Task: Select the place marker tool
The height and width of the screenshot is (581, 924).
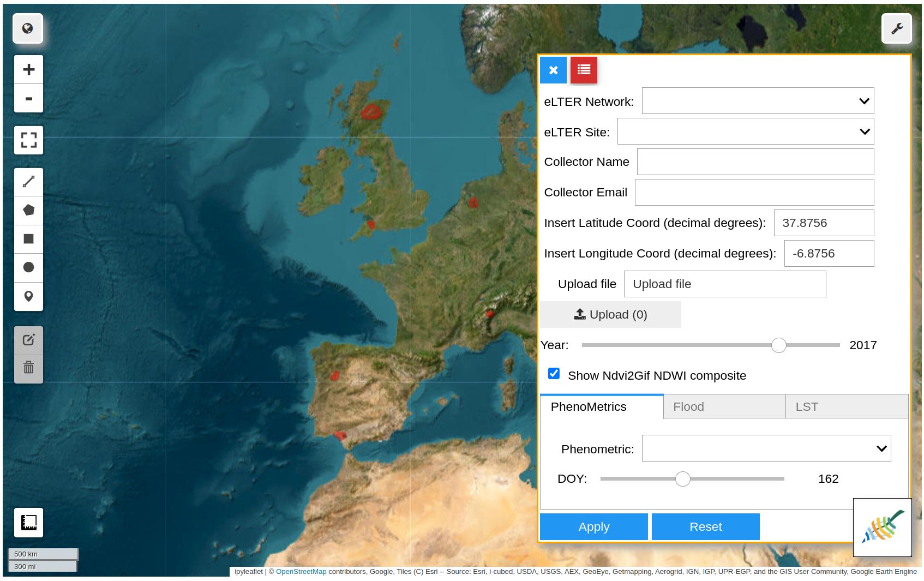Action: pos(28,296)
